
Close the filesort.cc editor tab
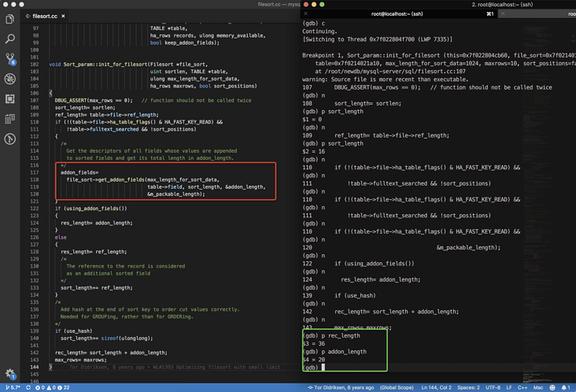coord(64,16)
